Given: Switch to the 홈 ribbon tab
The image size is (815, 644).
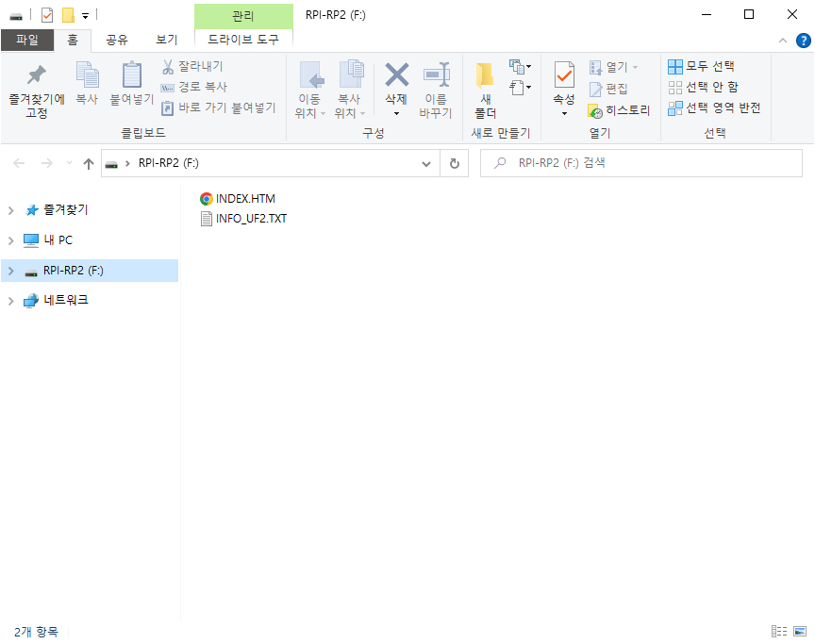Looking at the screenshot, I should tap(73, 40).
